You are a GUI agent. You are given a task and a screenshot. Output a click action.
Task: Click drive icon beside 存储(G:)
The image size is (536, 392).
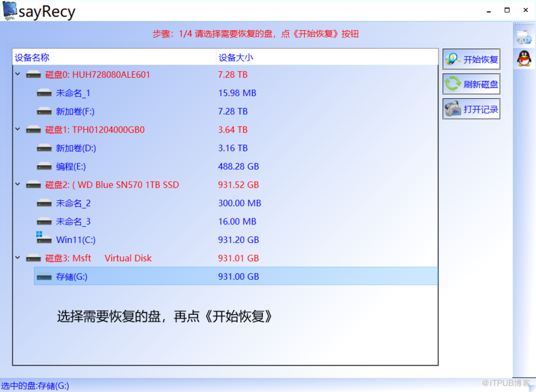coord(45,276)
